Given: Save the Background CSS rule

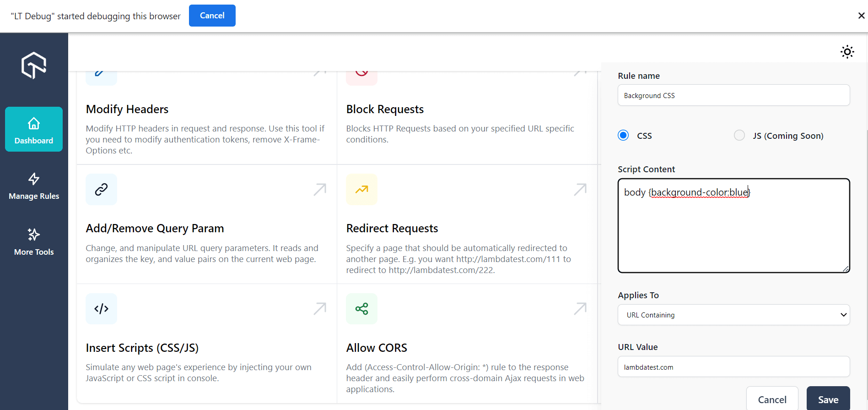Looking at the screenshot, I should pos(828,399).
